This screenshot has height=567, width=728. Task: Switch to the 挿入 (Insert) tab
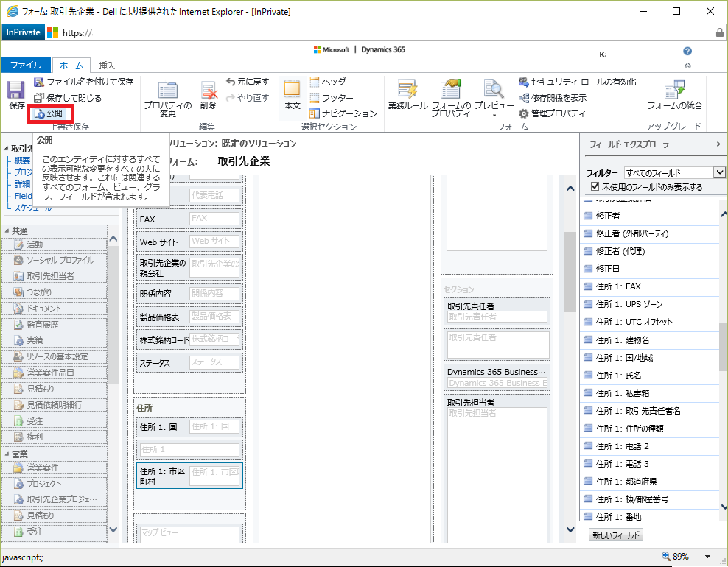coord(106,66)
